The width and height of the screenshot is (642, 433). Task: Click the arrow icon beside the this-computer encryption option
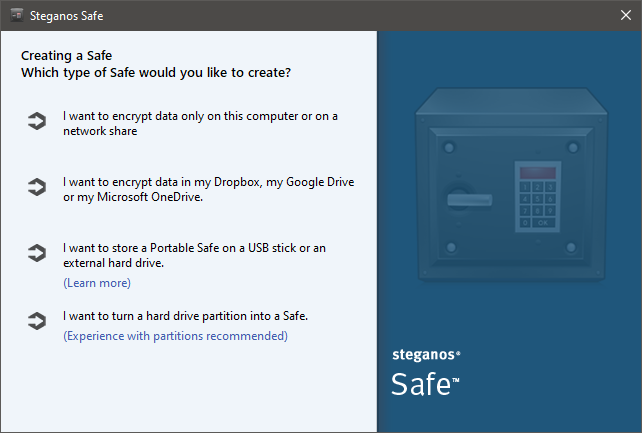coord(37,121)
